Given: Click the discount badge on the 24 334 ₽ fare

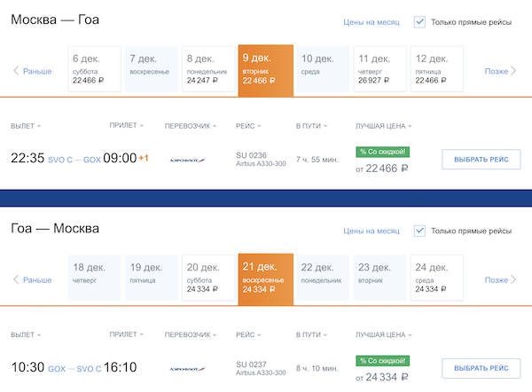Looking at the screenshot, I should (383, 361).
